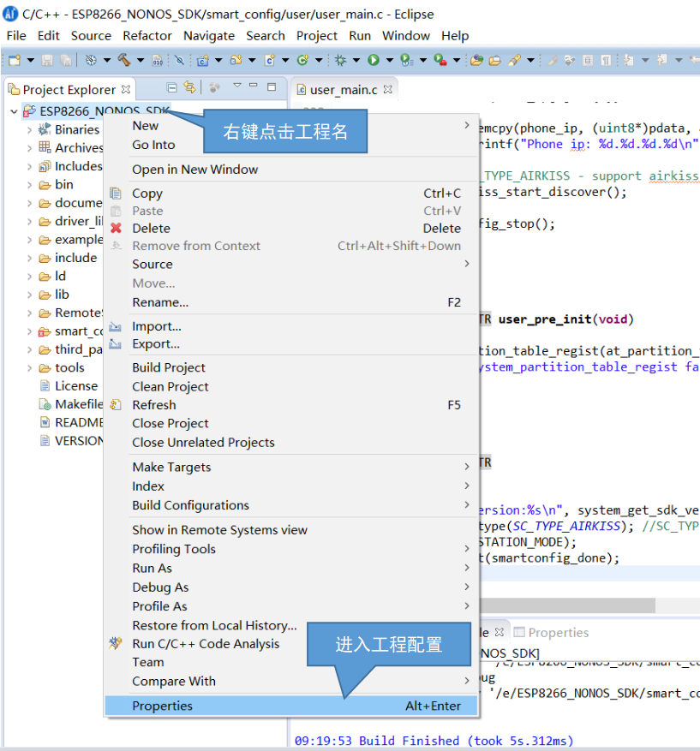Viewport: 700px width, 751px height.
Task: Click the Build hammer toolbar icon
Action: (x=124, y=60)
